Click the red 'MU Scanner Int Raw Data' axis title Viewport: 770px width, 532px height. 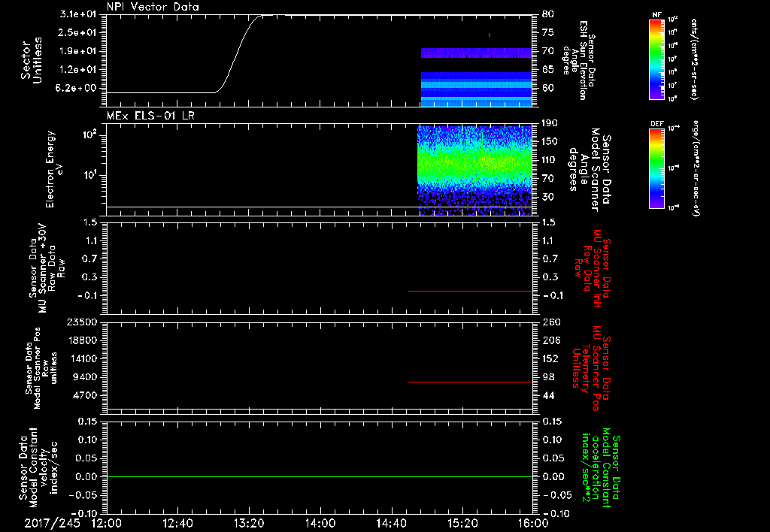pyautogui.click(x=593, y=268)
